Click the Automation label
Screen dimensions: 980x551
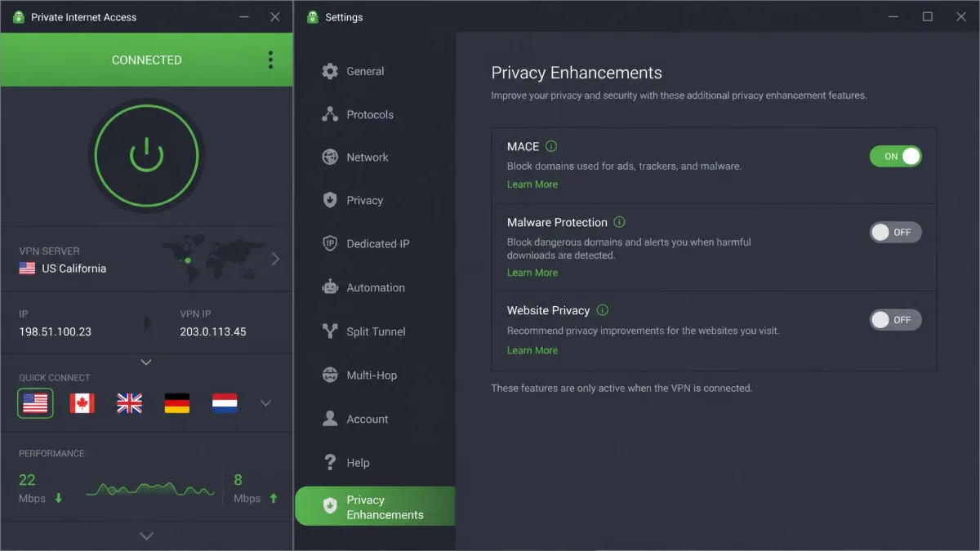click(376, 287)
